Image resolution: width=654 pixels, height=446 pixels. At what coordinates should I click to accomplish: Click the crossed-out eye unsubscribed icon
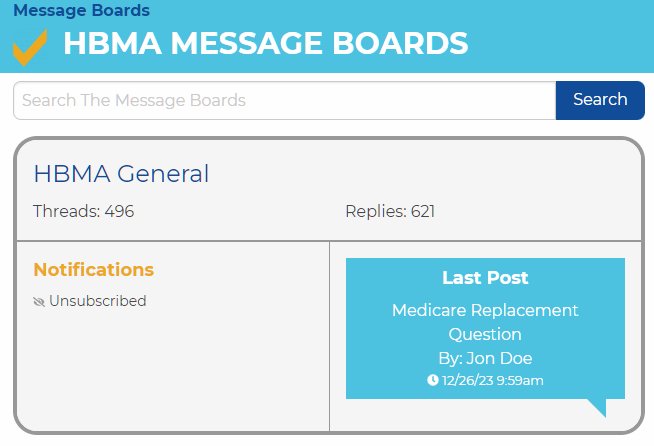[39, 302]
